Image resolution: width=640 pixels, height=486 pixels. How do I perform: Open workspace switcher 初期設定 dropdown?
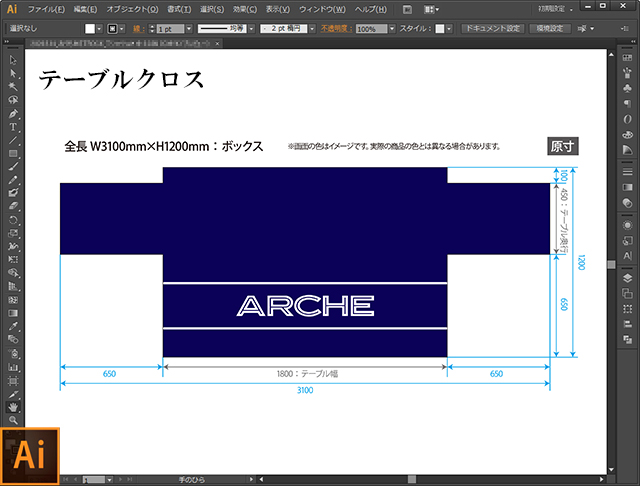(555, 9)
